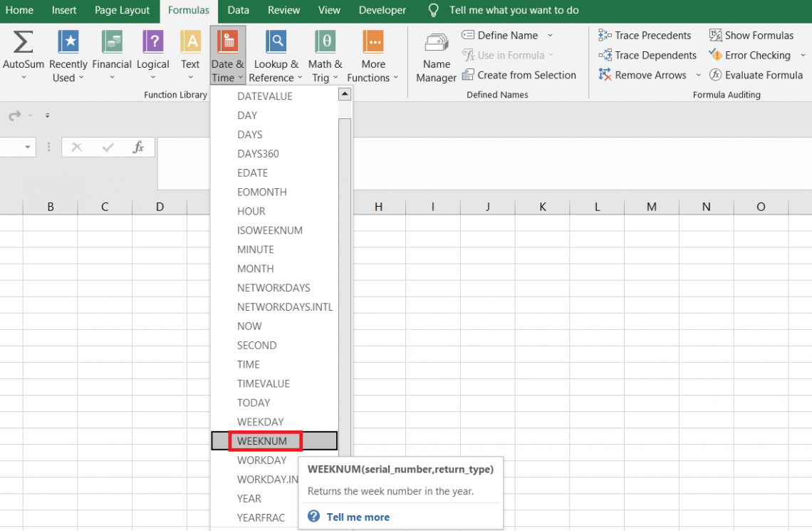Expand the Define Name dropdown arrow
Screen dimensions: 812x531
coord(550,35)
